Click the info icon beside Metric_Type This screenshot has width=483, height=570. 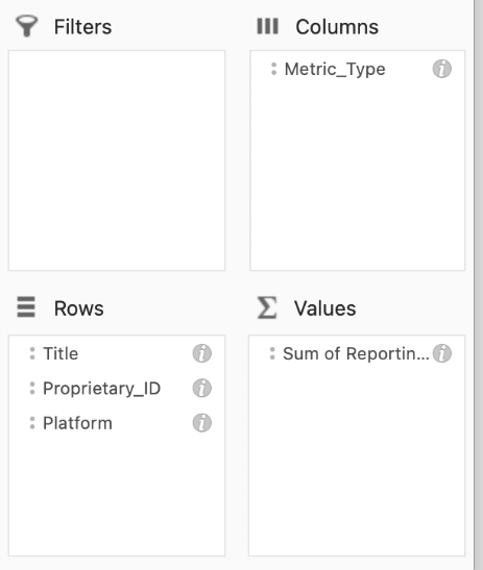442,69
